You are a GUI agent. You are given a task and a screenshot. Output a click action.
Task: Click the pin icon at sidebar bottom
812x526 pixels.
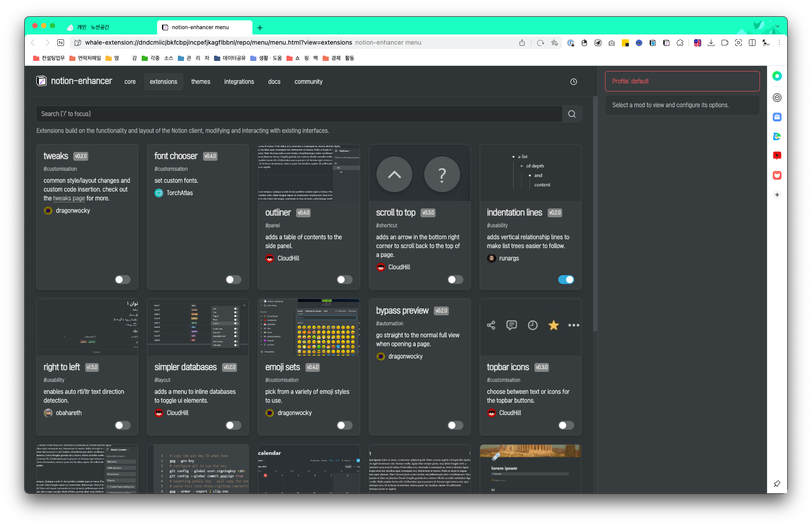tap(777, 484)
